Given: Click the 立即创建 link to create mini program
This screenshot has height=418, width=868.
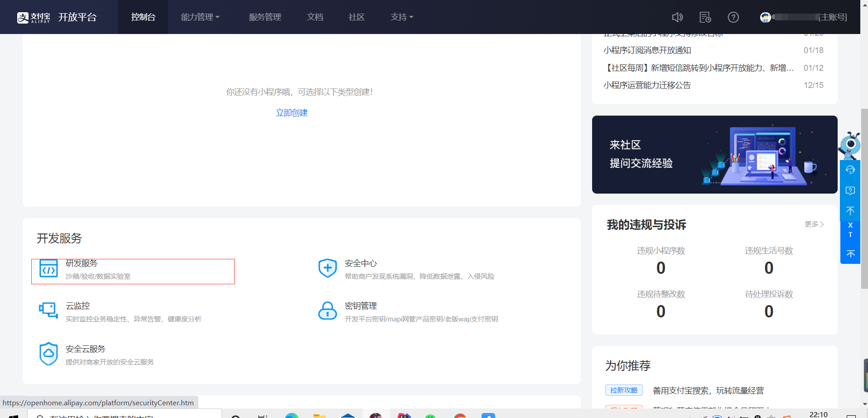Looking at the screenshot, I should pyautogui.click(x=291, y=112).
